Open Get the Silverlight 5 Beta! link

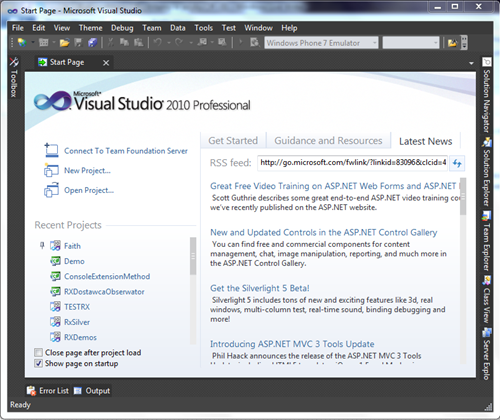click(x=260, y=288)
